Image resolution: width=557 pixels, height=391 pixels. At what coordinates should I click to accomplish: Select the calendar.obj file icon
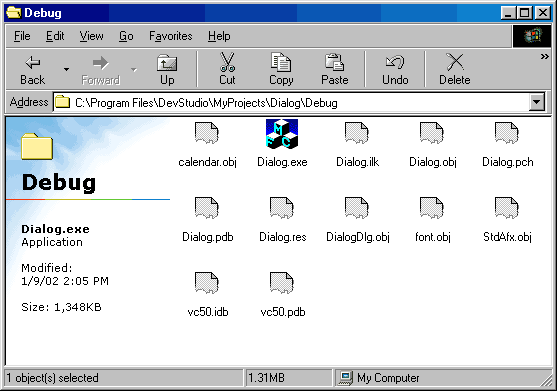tap(207, 134)
